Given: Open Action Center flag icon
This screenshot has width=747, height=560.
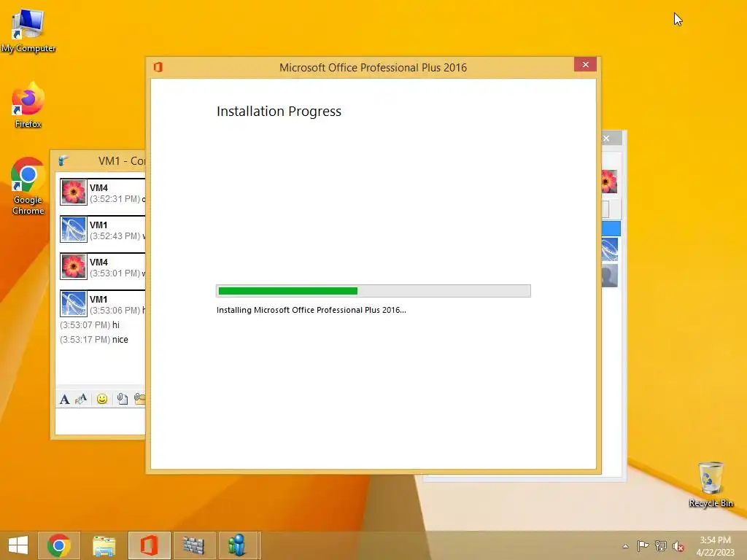Looking at the screenshot, I should (x=643, y=546).
